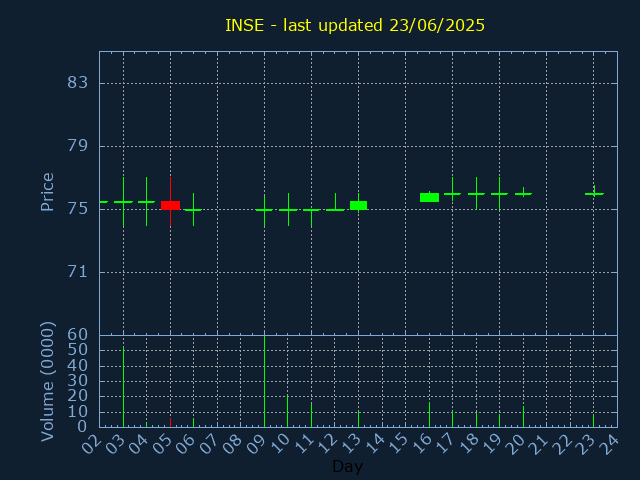This screenshot has height=480, width=640.
Task: Select the 10 volume axis label
Action: point(78,412)
